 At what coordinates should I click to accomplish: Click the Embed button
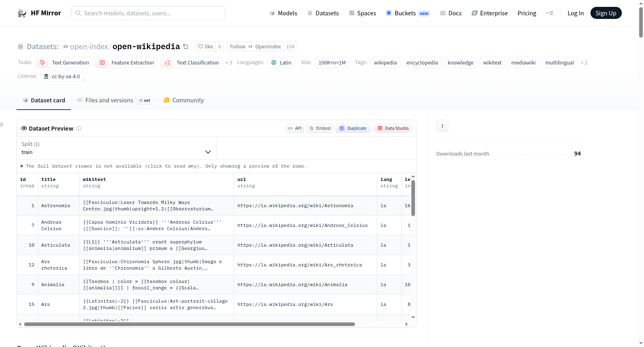[x=320, y=128]
